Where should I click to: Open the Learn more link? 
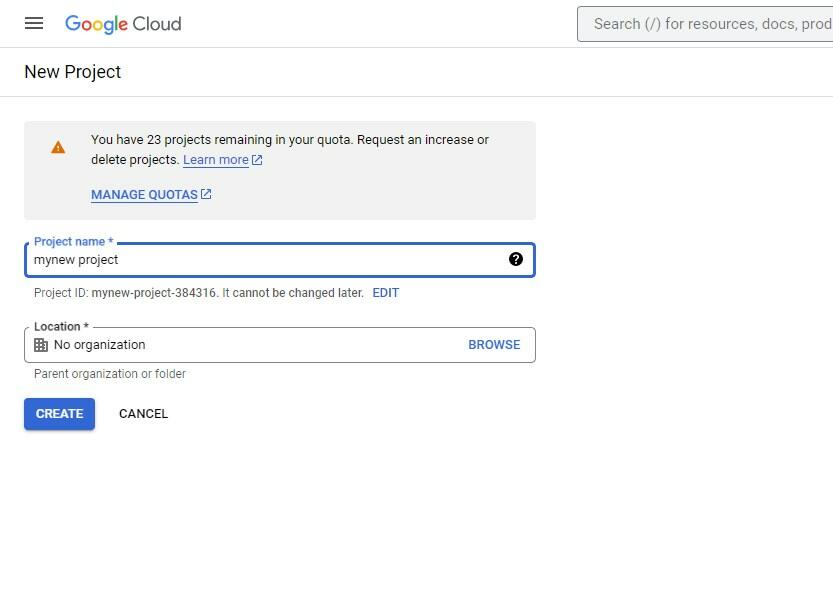[215, 159]
